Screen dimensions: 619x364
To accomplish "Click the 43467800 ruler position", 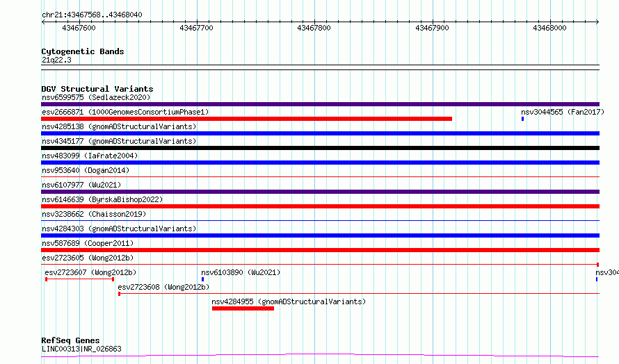I will click(x=314, y=28).
